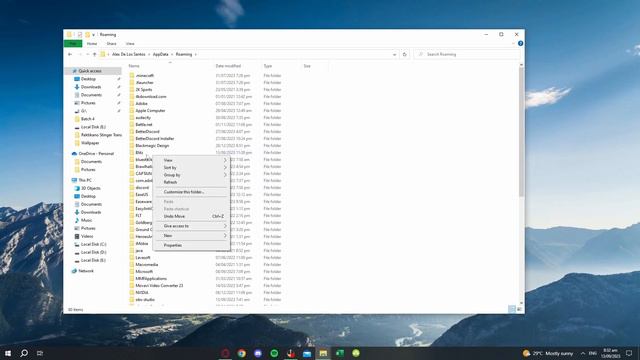The width and height of the screenshot is (640, 360).
Task: Select Quick access in navigation pane
Action: (x=90, y=71)
